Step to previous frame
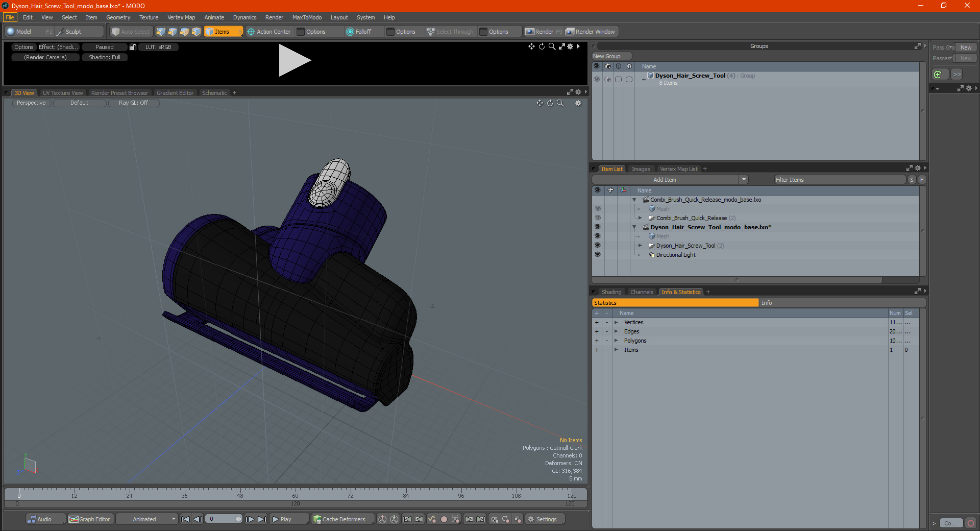The width and height of the screenshot is (980, 531). [198, 519]
